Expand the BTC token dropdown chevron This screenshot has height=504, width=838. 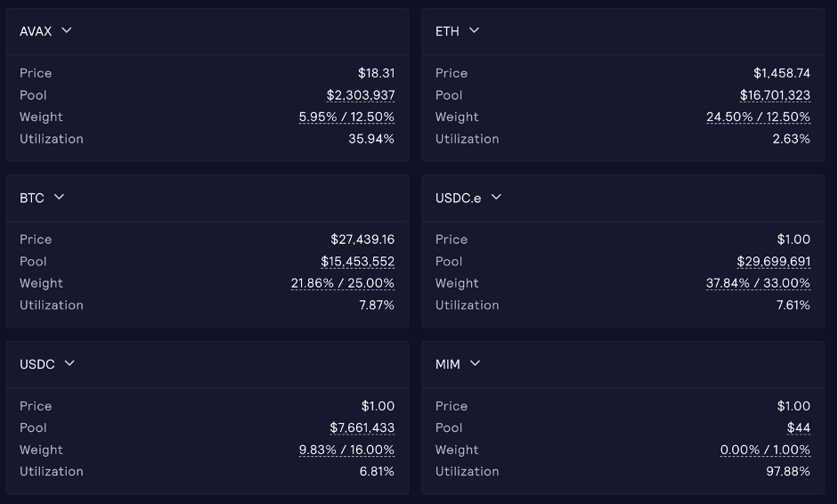pyautogui.click(x=60, y=197)
